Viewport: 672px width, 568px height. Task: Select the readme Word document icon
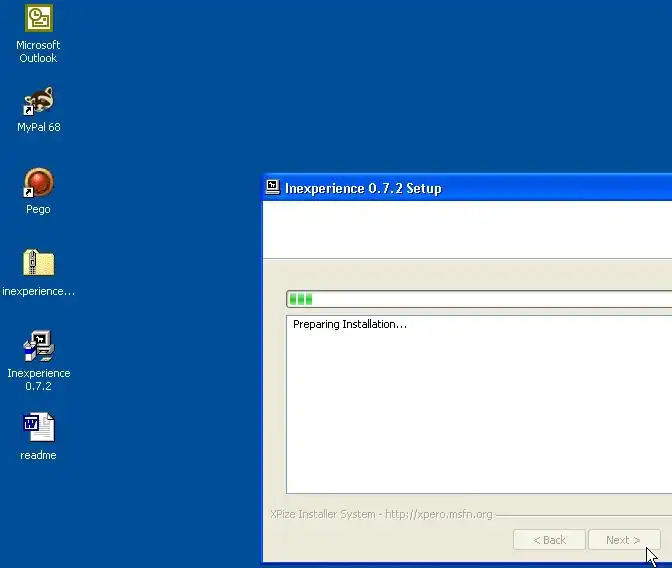(39, 427)
